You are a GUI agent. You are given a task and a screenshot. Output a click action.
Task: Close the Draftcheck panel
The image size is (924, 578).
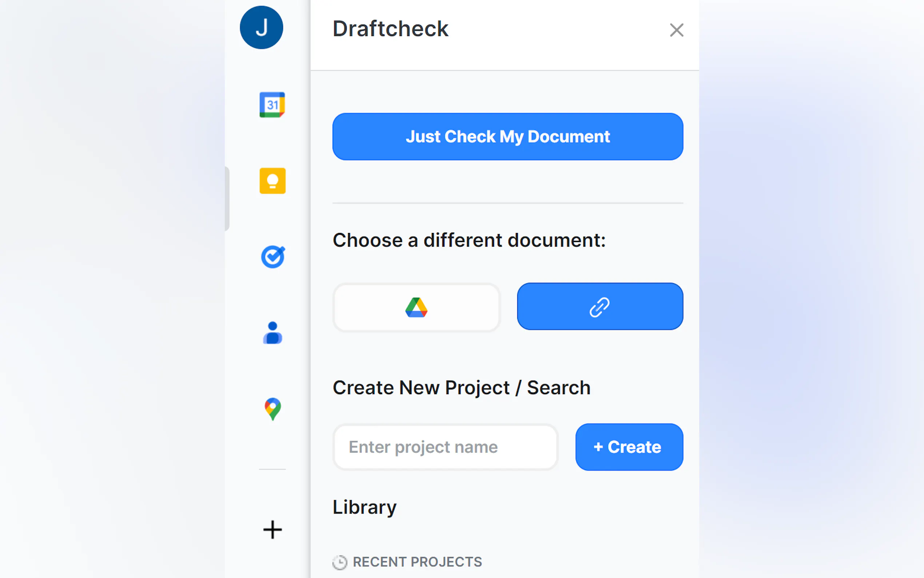pos(677,30)
